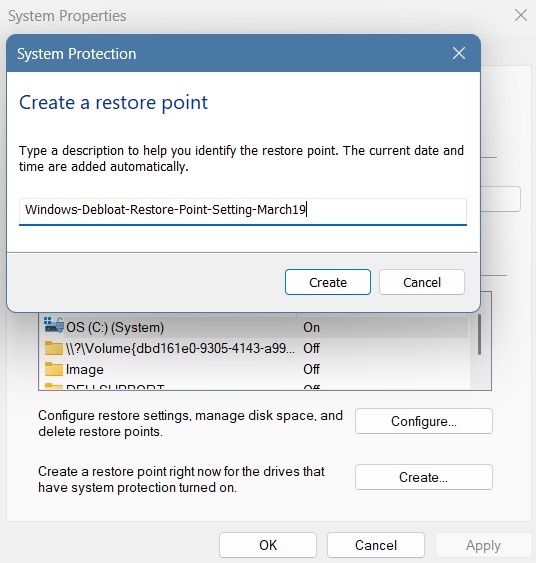Click the folder icon beside Image
This screenshot has height=563, width=536.
(53, 369)
